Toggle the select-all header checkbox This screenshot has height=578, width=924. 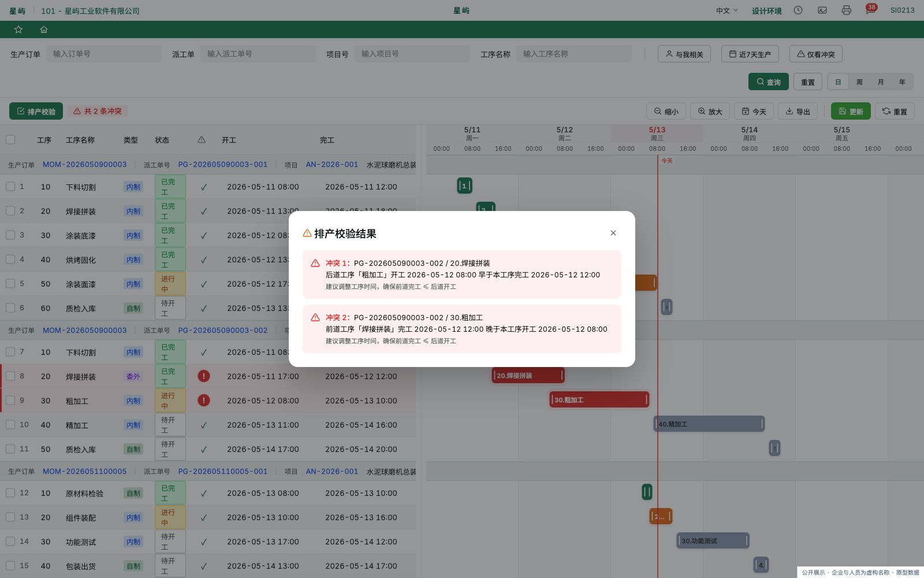tap(10, 139)
